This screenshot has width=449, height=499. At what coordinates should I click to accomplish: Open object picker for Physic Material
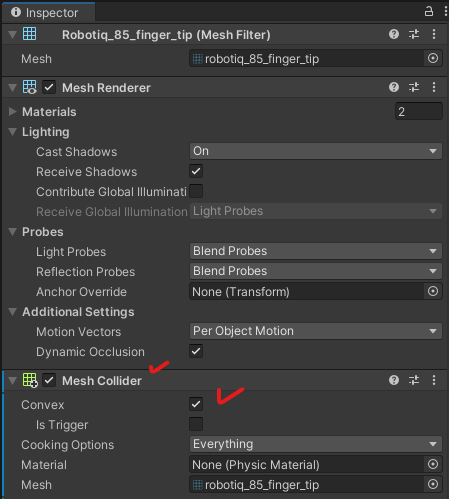pos(433,464)
